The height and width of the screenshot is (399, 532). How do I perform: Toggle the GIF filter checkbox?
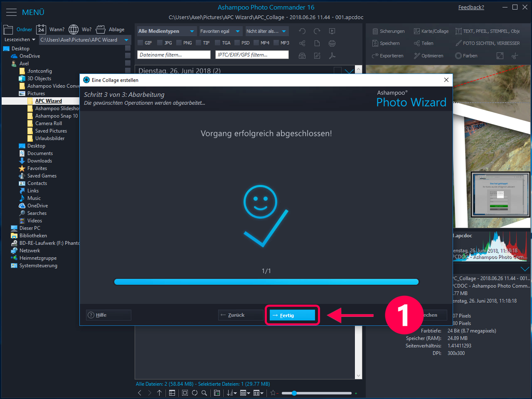140,43
